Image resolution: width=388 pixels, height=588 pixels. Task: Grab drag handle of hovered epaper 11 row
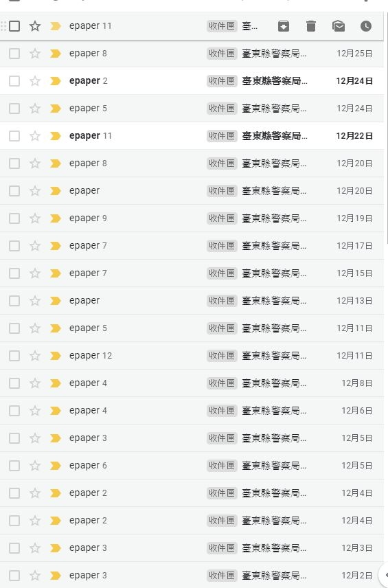[3, 26]
